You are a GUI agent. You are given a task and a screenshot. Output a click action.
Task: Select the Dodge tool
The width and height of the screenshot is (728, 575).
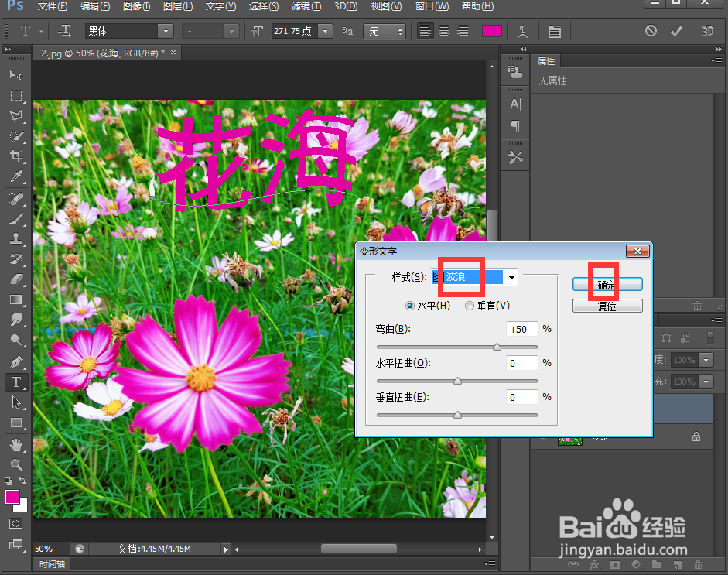[16, 340]
